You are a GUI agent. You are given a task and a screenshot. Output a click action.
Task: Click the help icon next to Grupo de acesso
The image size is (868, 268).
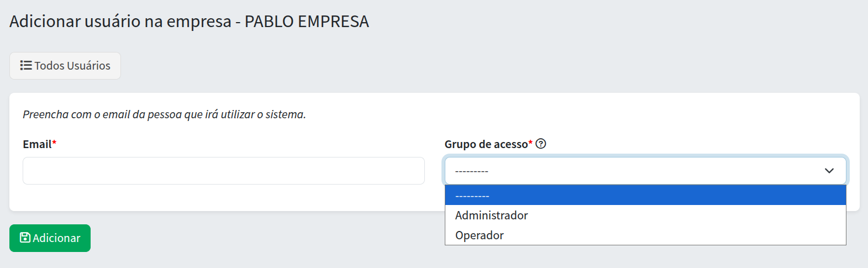[x=541, y=144]
